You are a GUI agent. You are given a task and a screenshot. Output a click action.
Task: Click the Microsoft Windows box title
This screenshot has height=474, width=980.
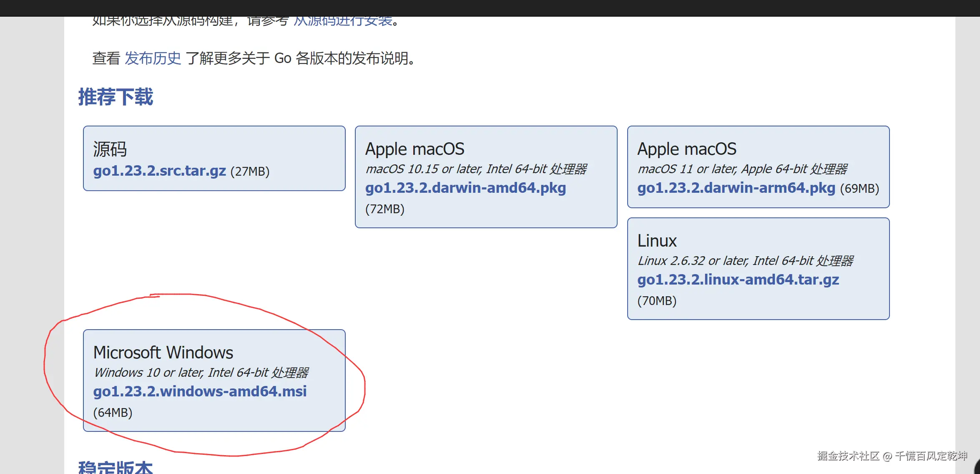(x=163, y=353)
